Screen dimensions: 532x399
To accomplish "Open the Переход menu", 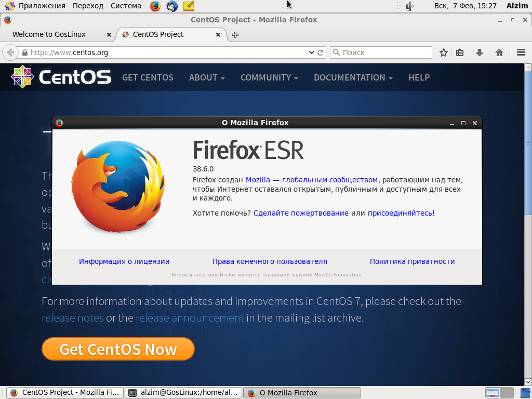I will (x=88, y=6).
